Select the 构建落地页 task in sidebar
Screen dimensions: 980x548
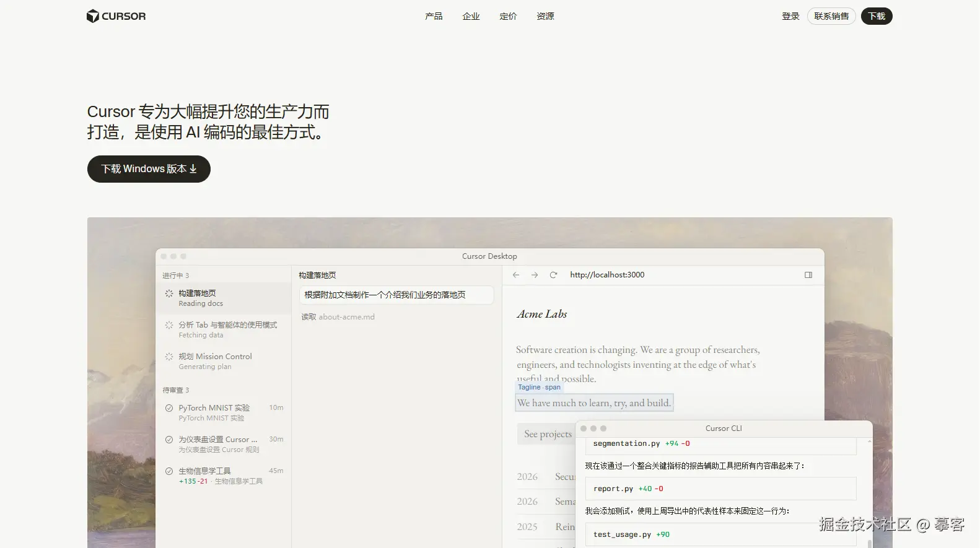tap(224, 298)
